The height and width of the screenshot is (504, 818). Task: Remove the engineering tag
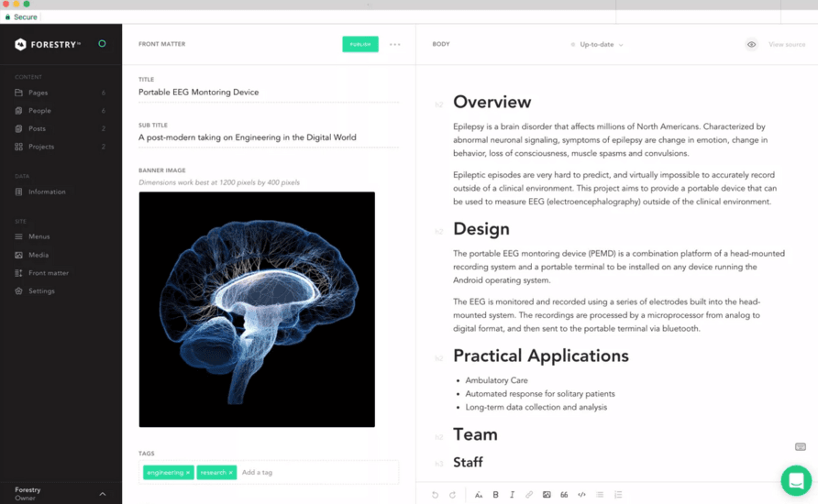(x=188, y=473)
